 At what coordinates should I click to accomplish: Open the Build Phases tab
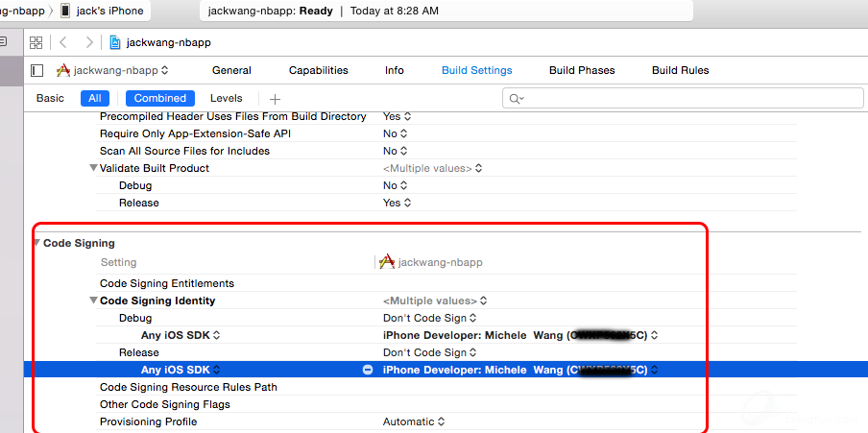click(582, 70)
